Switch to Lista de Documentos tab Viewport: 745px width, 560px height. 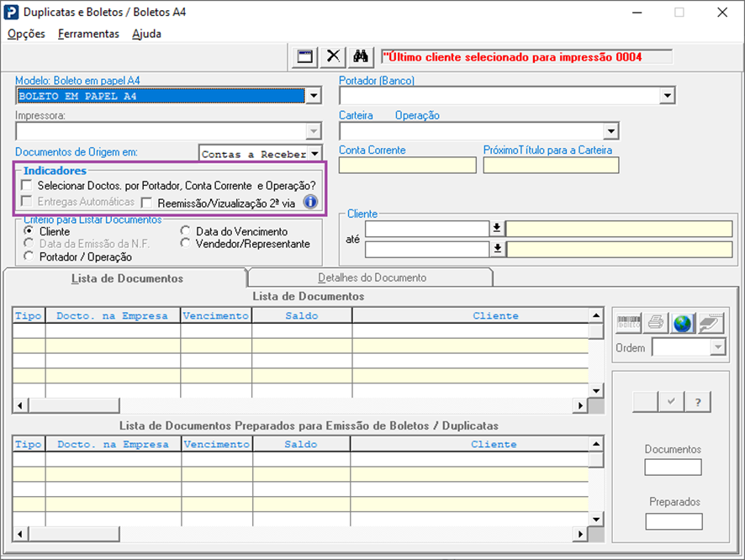click(x=127, y=278)
